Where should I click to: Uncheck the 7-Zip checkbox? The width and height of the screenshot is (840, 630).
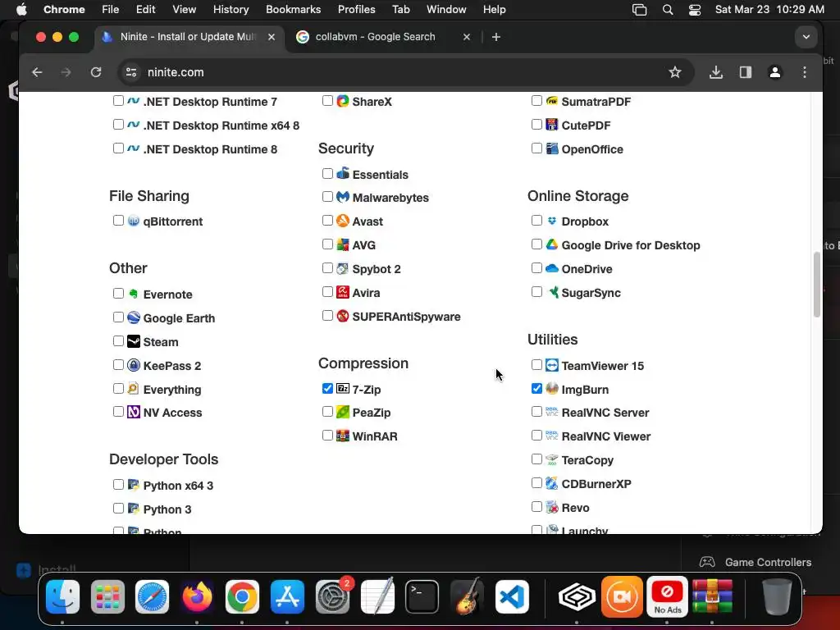coord(327,388)
